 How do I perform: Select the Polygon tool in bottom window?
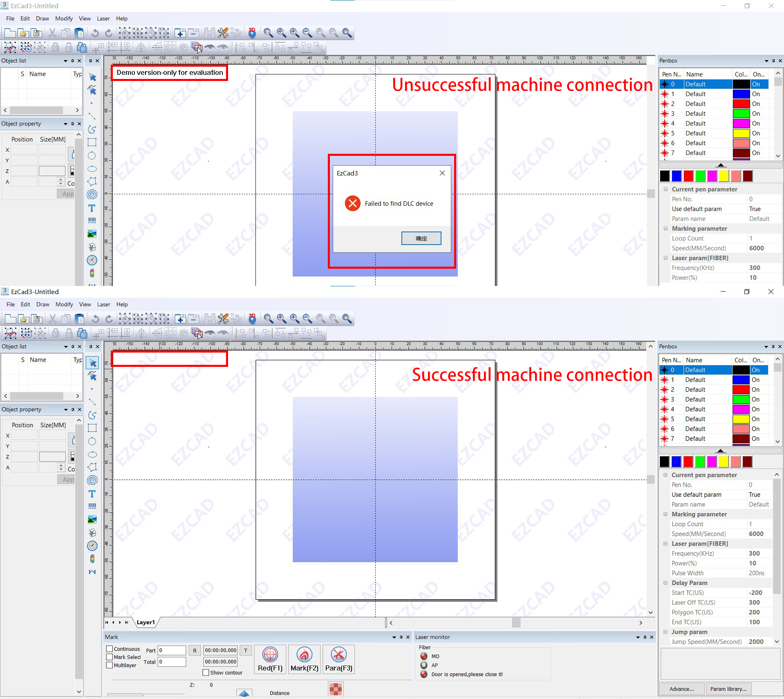(x=92, y=467)
